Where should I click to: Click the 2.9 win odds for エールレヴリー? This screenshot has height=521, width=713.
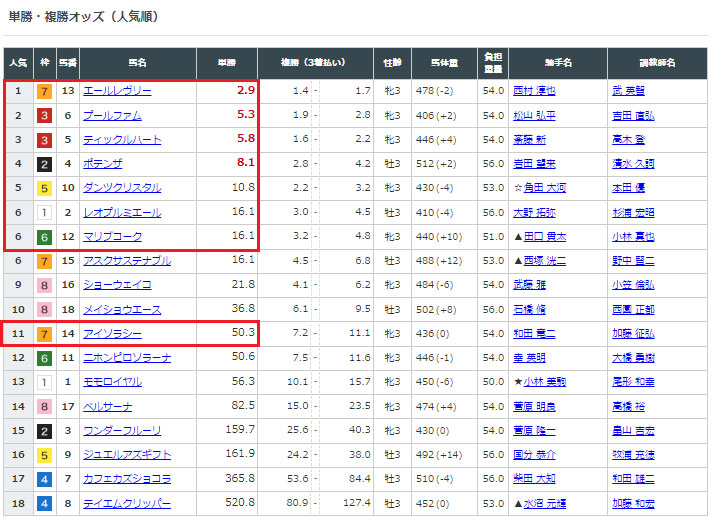pos(245,91)
